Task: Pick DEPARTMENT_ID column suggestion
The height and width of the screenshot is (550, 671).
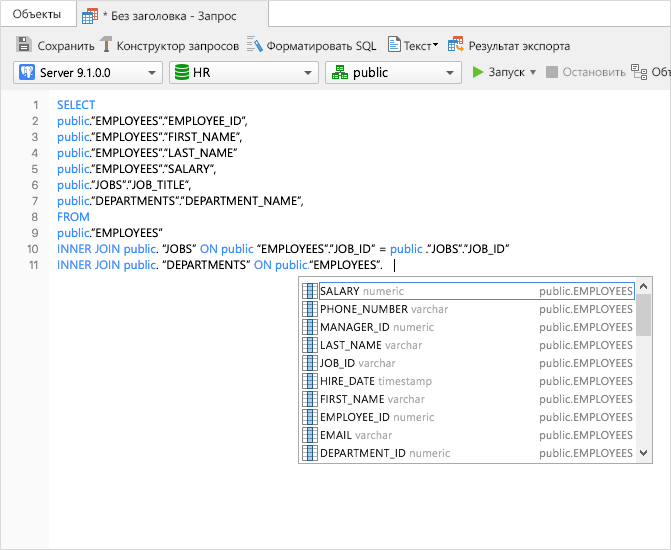Action: tap(362, 453)
